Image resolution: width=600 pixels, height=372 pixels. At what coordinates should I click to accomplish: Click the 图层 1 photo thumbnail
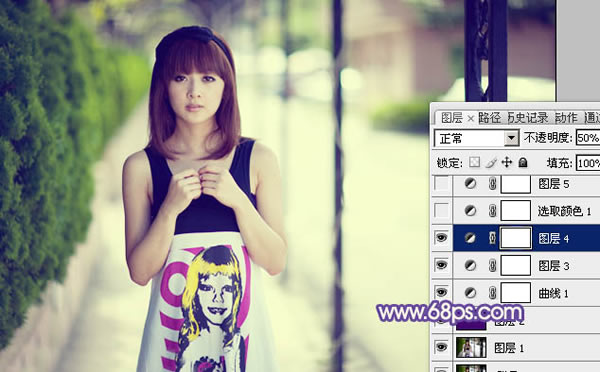[x=471, y=347]
